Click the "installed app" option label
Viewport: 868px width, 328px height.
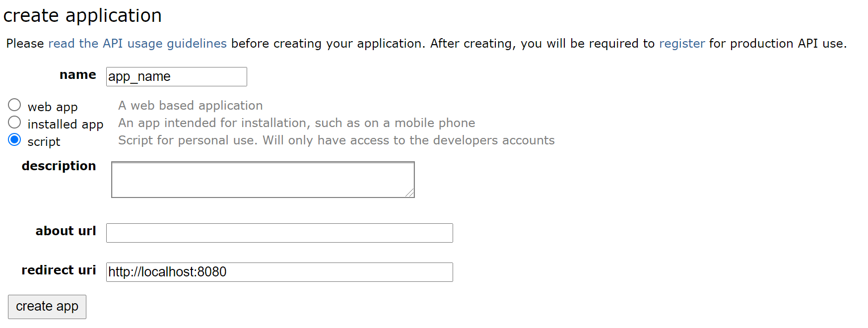[x=65, y=125]
